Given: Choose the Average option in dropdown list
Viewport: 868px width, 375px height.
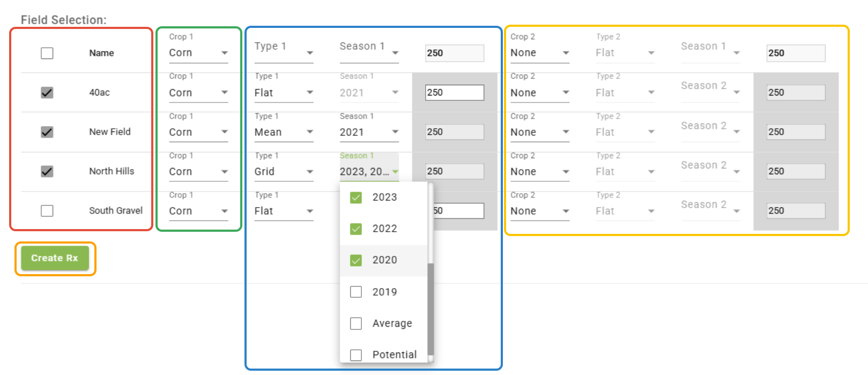Looking at the screenshot, I should pyautogui.click(x=356, y=323).
